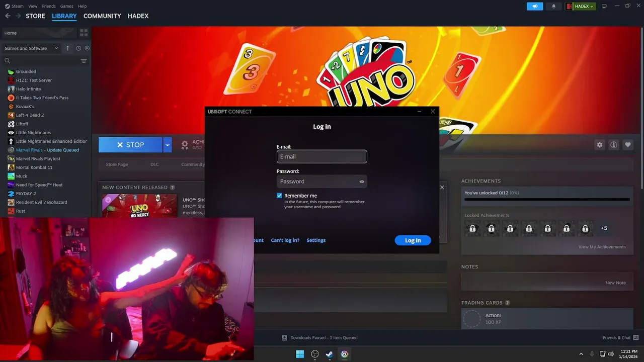The width and height of the screenshot is (644, 362).
Task: Open the UNO DLC tab
Action: [x=154, y=164]
